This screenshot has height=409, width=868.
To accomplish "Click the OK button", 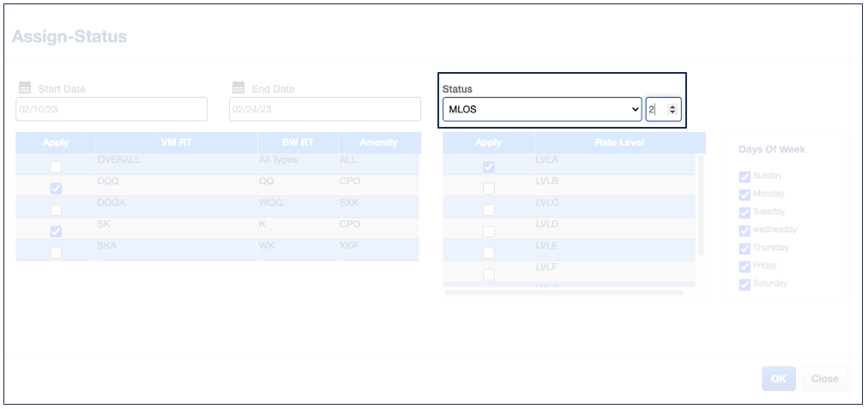I will tap(778, 379).
